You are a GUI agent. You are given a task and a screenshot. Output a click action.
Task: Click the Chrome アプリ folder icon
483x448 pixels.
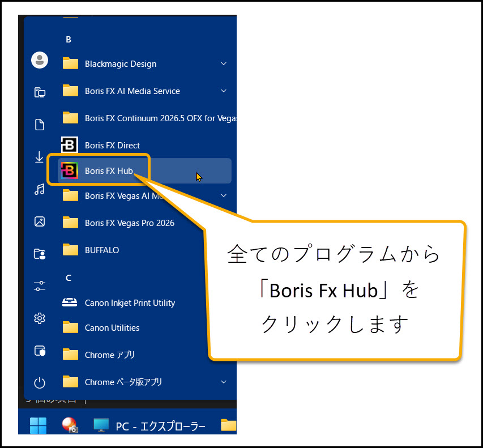tap(70, 355)
